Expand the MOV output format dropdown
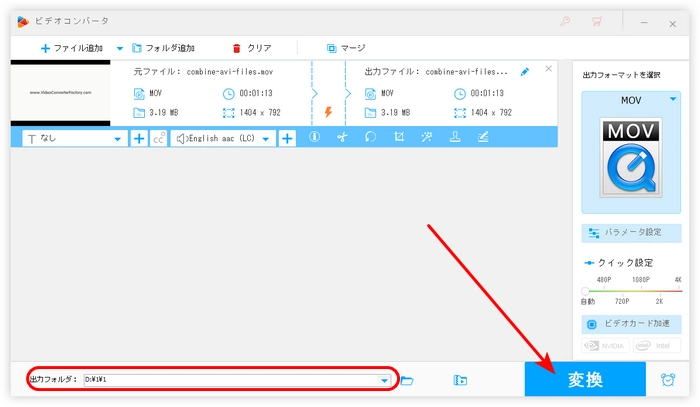Viewport: 700px width, 407px height. click(673, 100)
